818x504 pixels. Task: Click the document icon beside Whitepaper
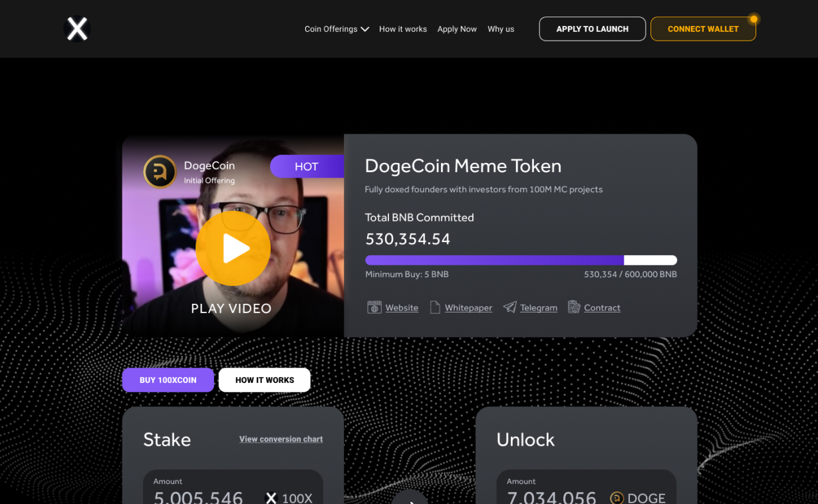click(435, 307)
